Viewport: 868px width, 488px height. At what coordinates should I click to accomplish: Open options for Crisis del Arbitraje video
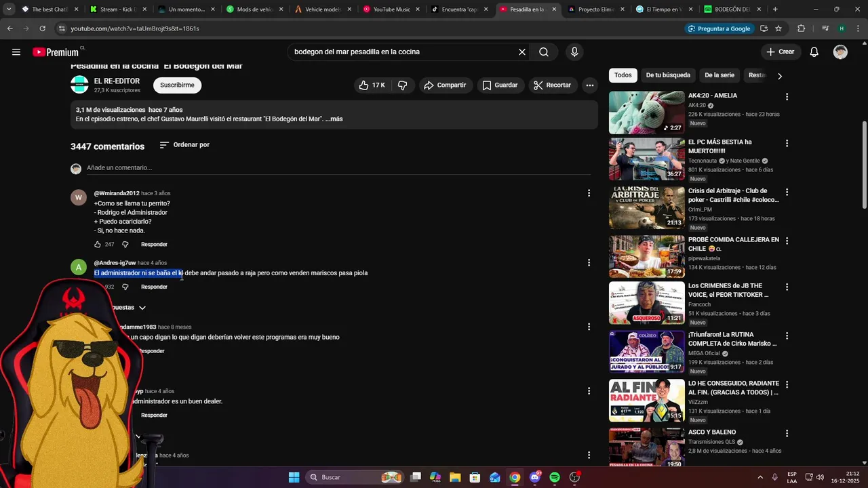pos(787,192)
